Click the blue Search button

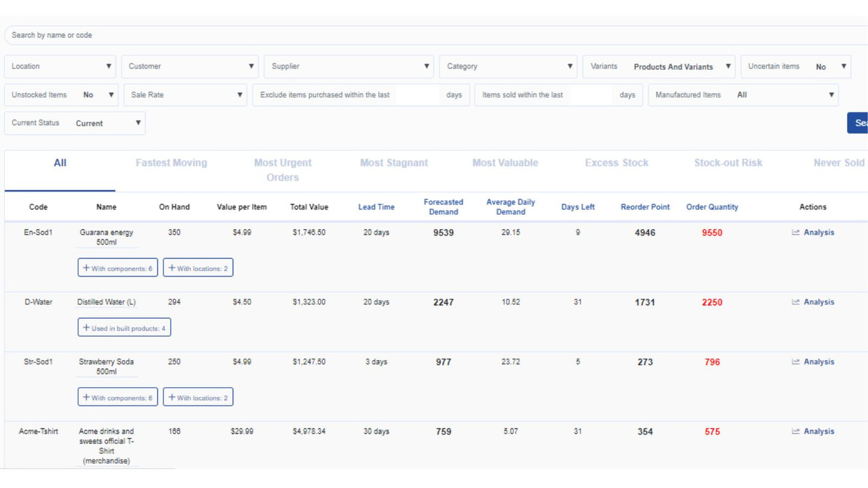[x=858, y=123]
